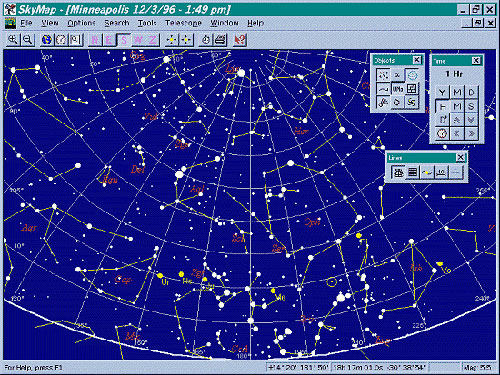
Task: Zoom out with the magnifier minus icon
Action: pos(27,40)
